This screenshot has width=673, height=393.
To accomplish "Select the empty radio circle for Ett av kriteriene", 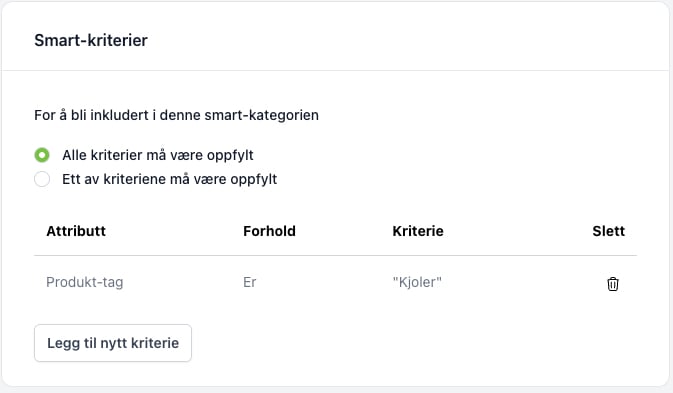I will (x=42, y=179).
